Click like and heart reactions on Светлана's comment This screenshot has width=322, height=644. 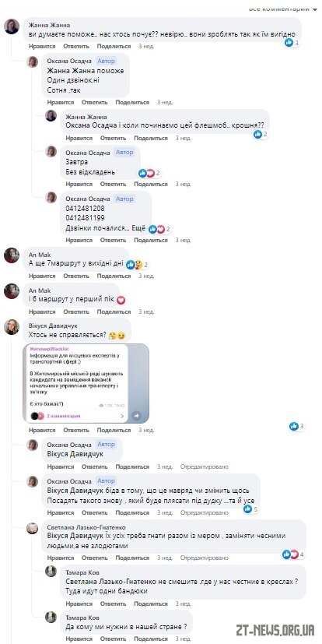[290, 554]
